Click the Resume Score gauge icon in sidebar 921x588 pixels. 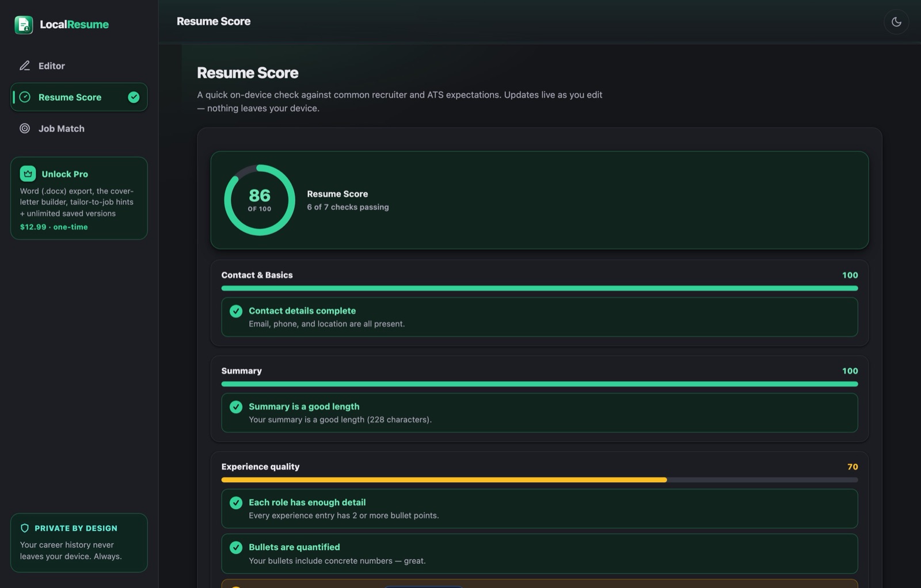point(25,97)
